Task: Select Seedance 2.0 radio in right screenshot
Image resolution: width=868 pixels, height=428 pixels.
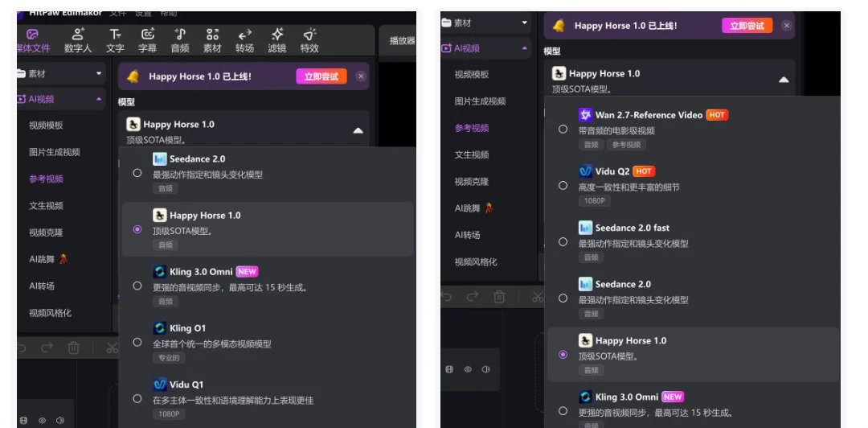Action: click(x=563, y=298)
